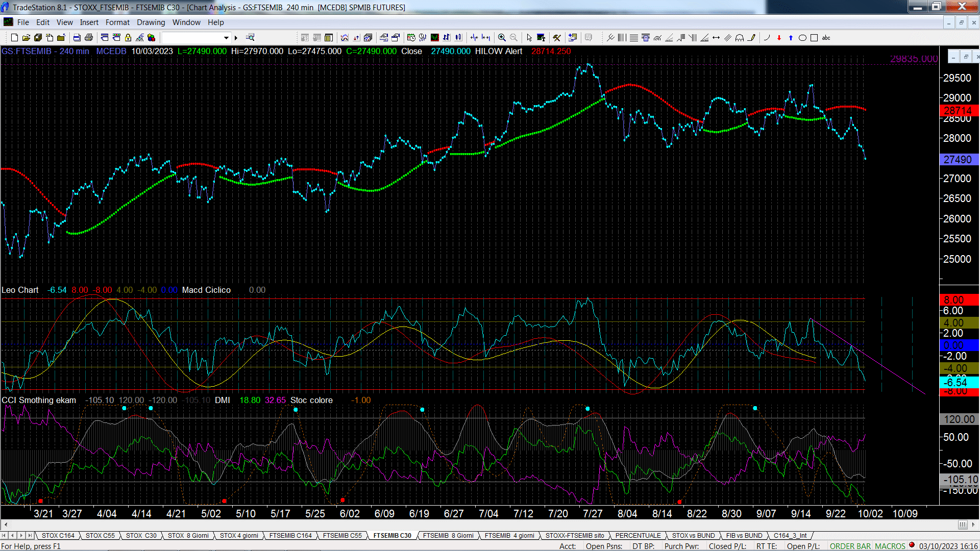Screen dimensions: 980x551
Task: Switch to the FTSEMIB C164 tab
Action: 290,536
